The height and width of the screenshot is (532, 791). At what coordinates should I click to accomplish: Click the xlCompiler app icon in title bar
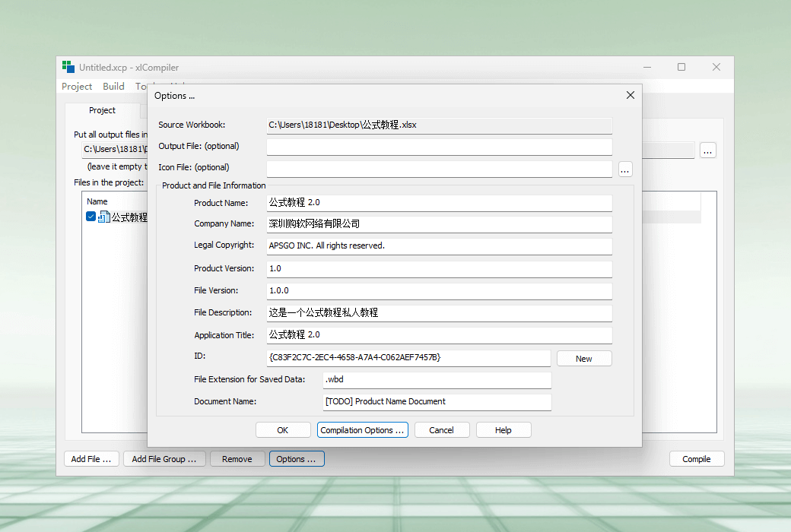tap(68, 67)
